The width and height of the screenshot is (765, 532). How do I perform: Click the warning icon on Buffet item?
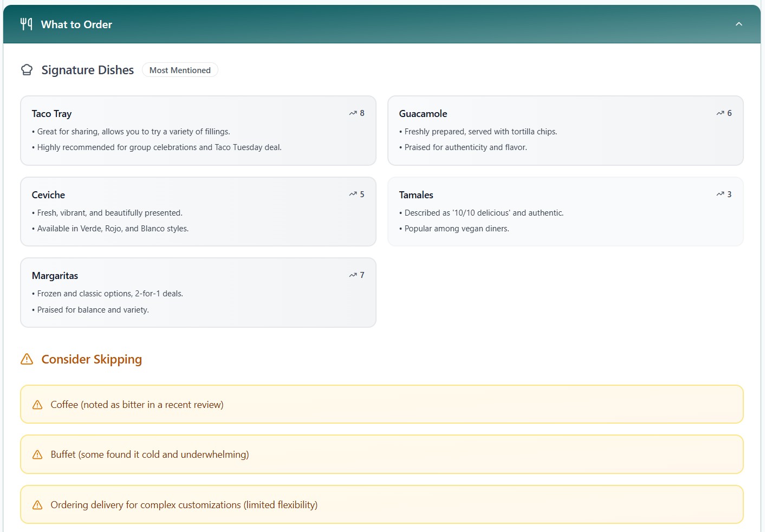37,455
